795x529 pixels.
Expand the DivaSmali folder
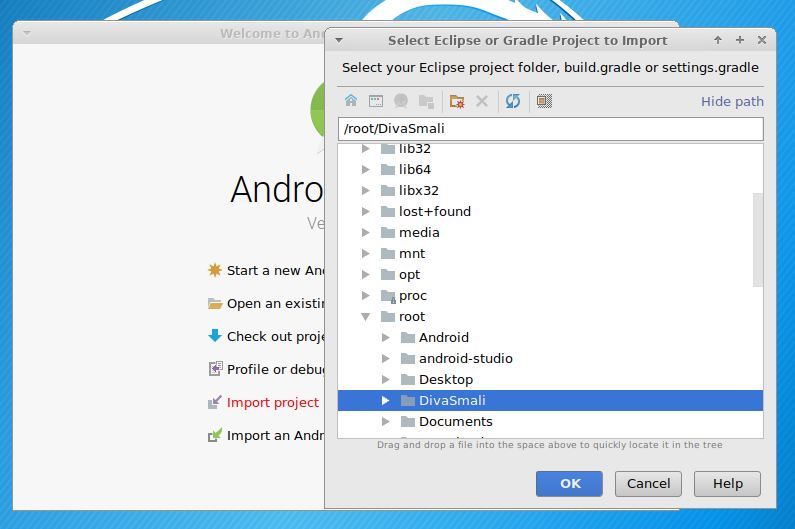386,401
